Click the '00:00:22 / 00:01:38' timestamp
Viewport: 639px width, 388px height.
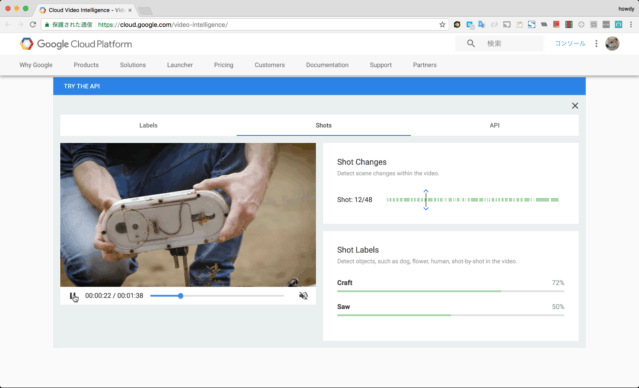[x=114, y=295]
